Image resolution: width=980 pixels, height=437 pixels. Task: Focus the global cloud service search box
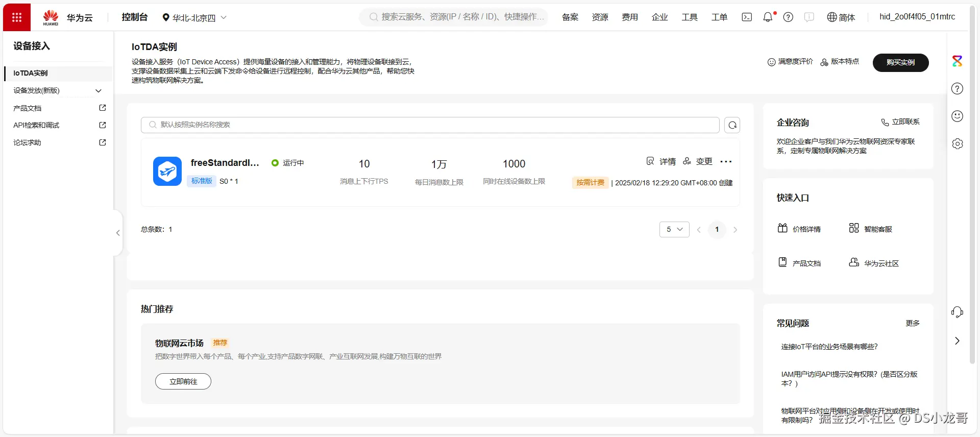(454, 17)
